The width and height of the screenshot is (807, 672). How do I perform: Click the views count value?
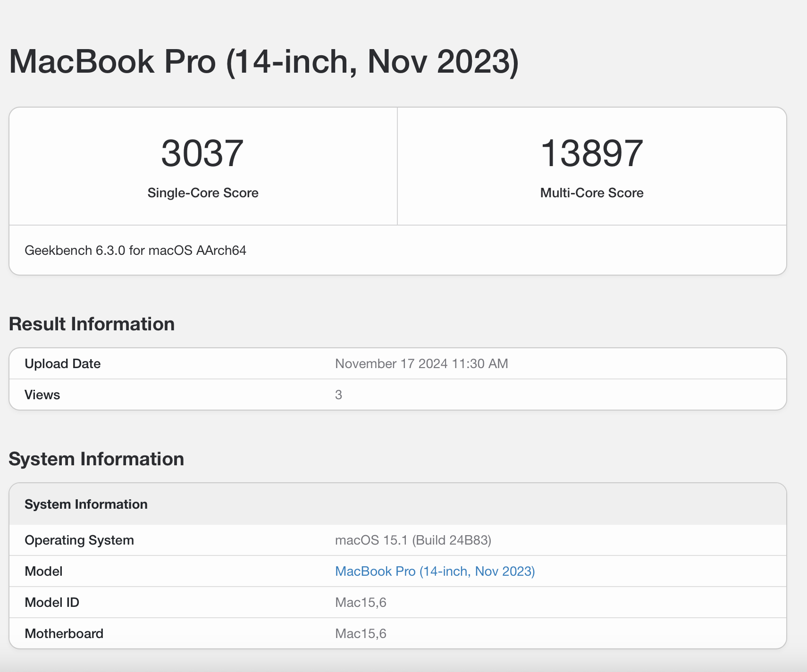coord(338,395)
